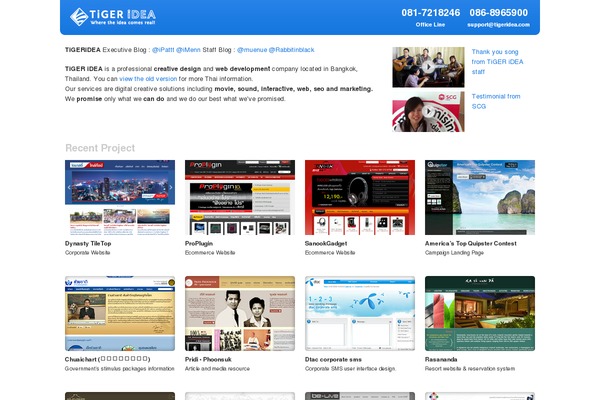
Task: Click the 'Dynasty TileTop' project title
Action: point(88,243)
